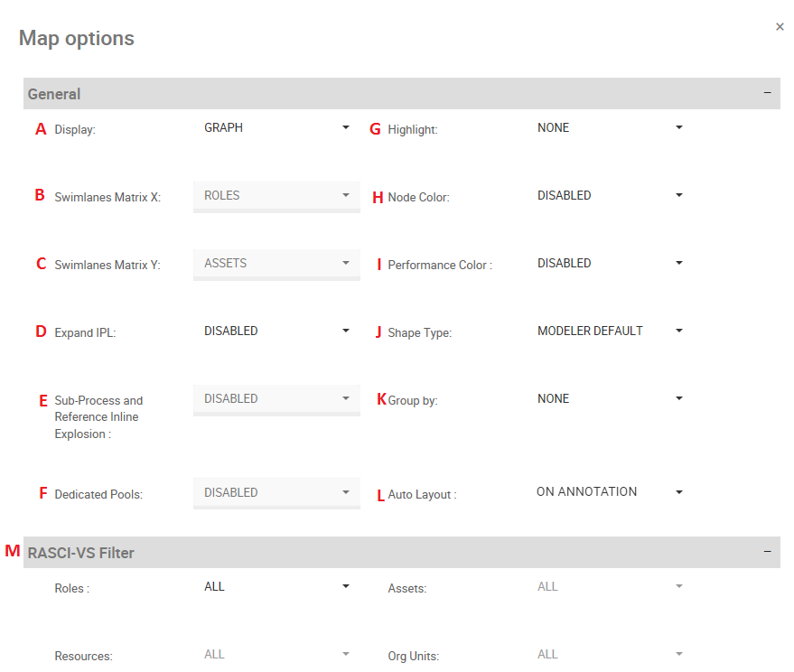The height and width of the screenshot is (672, 794).
Task: Click the Swimlanes Matrix X dropdown
Action: (276, 196)
